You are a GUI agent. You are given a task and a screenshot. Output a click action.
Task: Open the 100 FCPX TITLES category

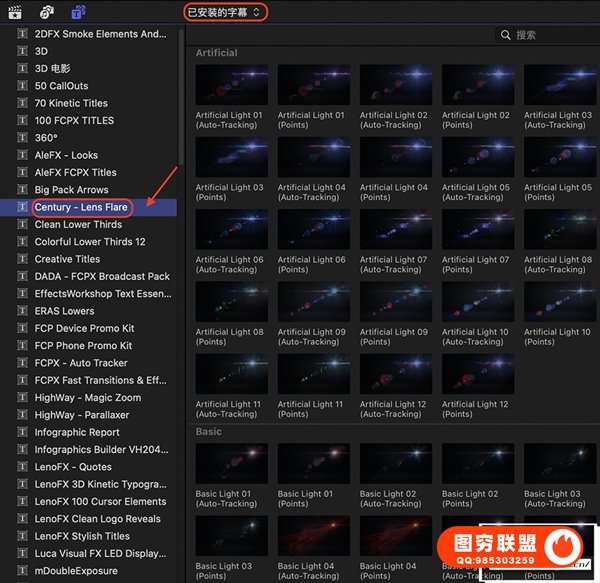click(x=74, y=120)
